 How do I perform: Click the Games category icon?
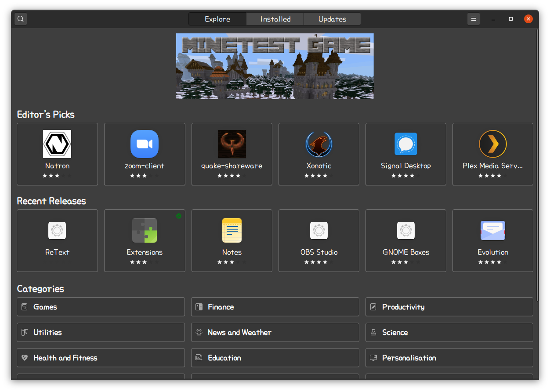pos(25,307)
